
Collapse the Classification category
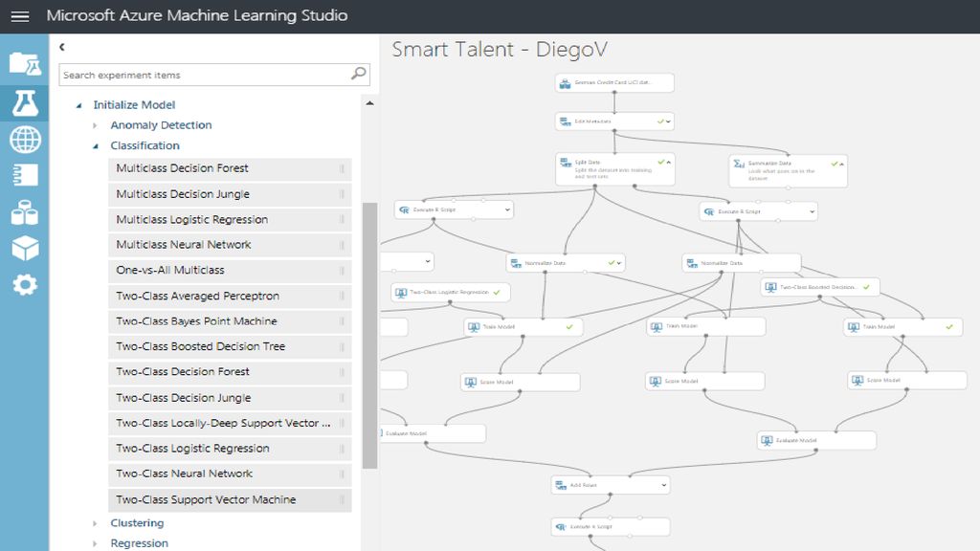click(96, 146)
